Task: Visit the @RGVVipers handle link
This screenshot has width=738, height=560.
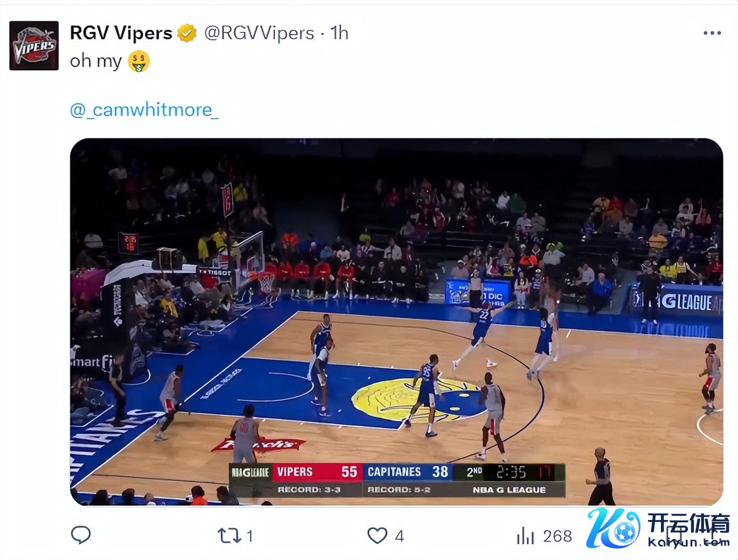Action: click(259, 33)
